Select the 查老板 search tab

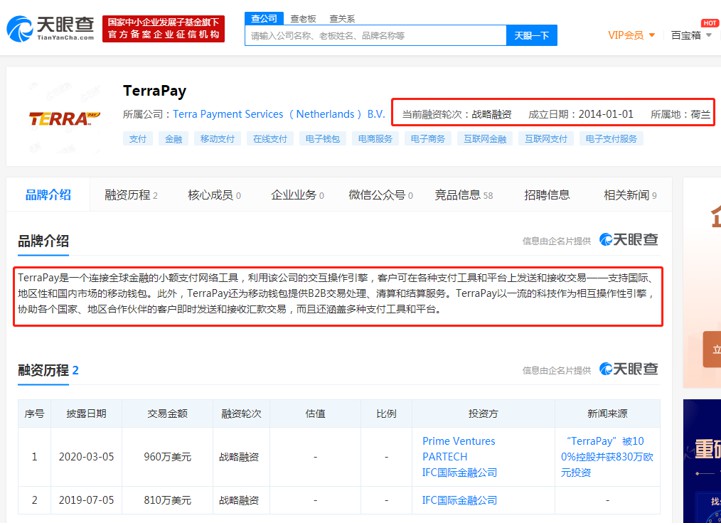point(303,19)
